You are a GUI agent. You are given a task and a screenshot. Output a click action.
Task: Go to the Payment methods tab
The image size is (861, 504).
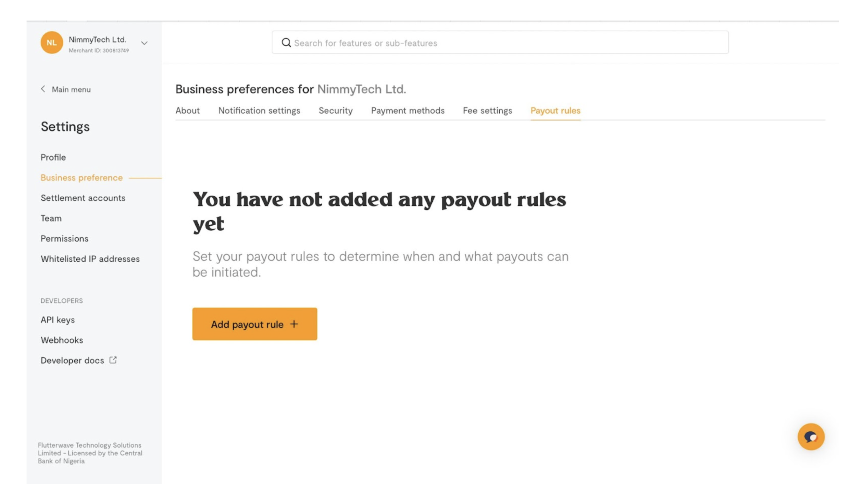(x=408, y=111)
